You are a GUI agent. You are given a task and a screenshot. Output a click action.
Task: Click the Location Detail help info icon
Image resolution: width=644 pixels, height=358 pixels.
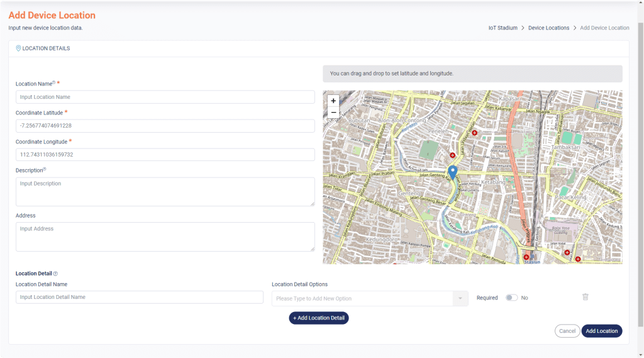pos(55,274)
